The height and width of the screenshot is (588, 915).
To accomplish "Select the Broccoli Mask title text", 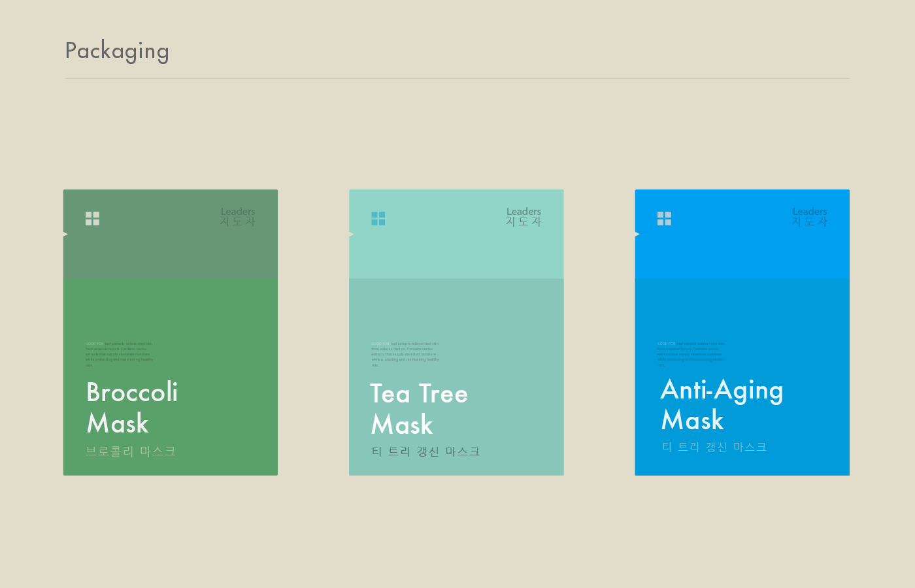I will click(x=131, y=408).
